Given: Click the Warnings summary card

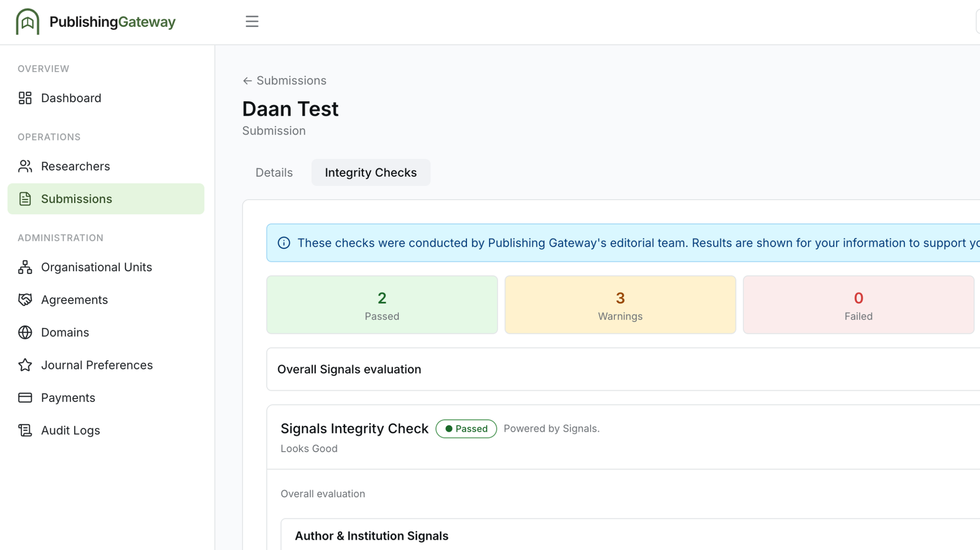Looking at the screenshot, I should point(620,305).
